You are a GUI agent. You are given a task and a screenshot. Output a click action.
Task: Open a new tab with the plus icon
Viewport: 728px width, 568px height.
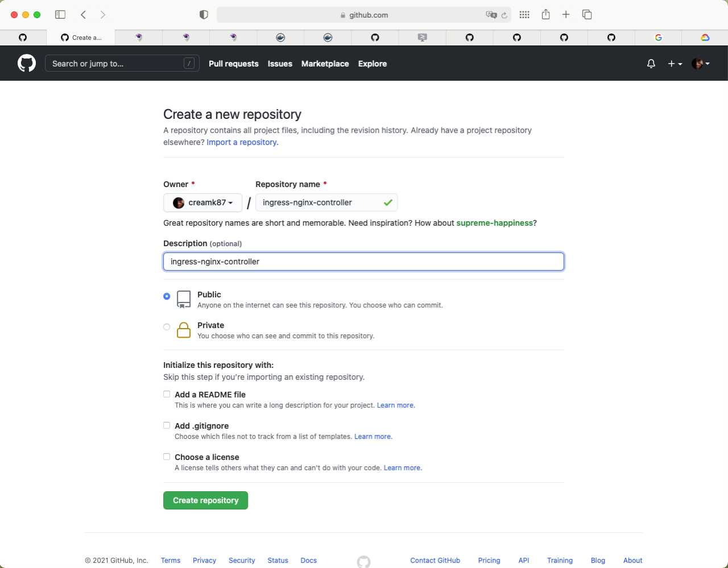pos(566,15)
